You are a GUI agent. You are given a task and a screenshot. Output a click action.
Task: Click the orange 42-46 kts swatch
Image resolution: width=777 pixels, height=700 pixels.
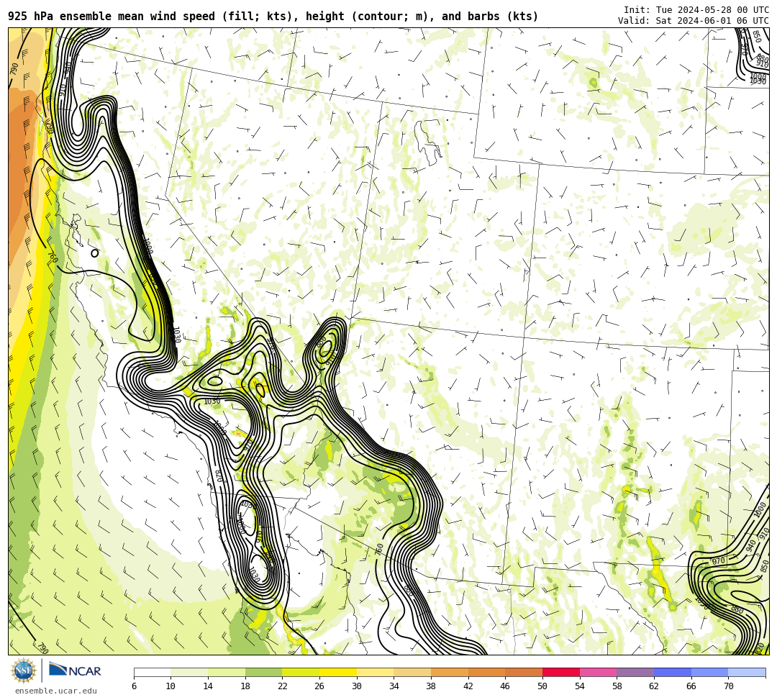(x=486, y=672)
